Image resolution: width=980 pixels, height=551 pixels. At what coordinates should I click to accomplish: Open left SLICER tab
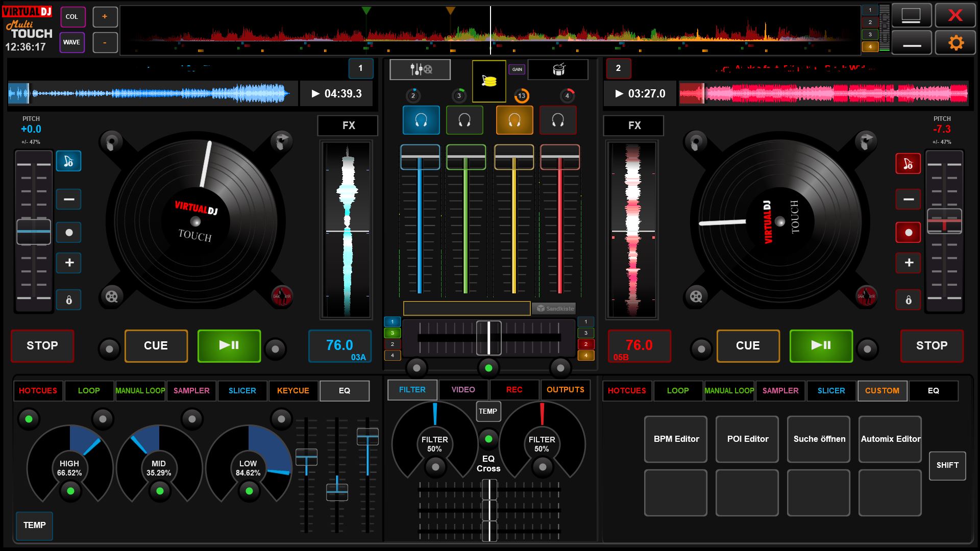[242, 391]
